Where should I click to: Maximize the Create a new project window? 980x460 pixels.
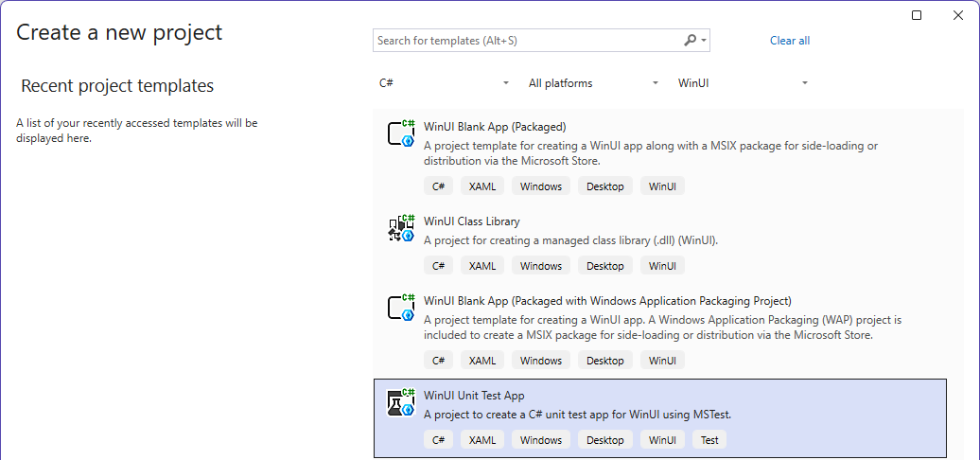coord(917,15)
